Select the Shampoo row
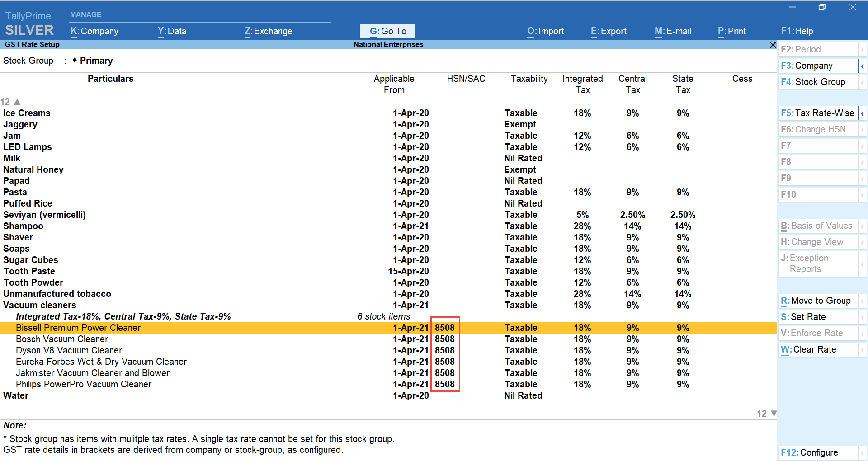Viewport: 868px width, 461px height. pos(388,226)
